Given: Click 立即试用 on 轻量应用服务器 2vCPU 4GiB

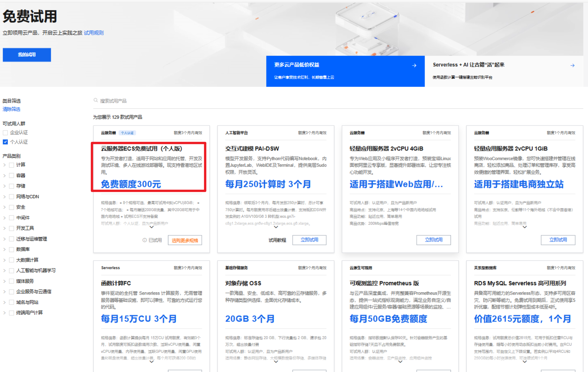Looking at the screenshot, I should 433,240.
